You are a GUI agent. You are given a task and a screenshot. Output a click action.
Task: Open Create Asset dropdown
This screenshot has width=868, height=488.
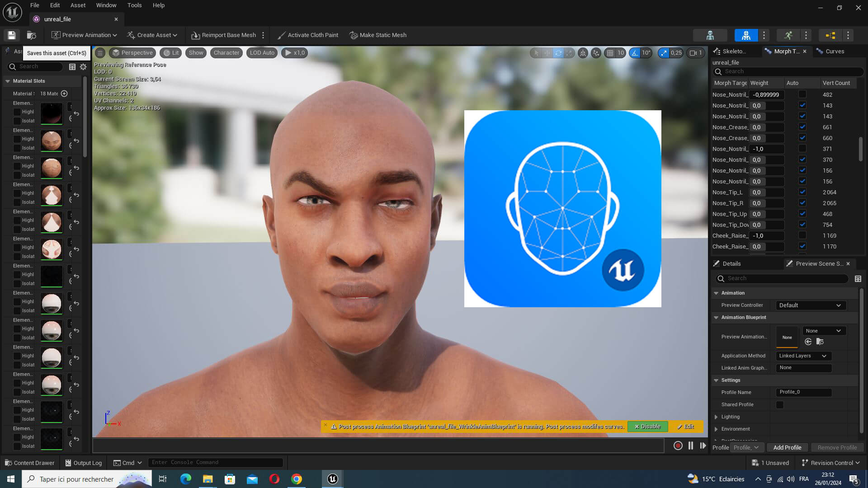coord(152,35)
